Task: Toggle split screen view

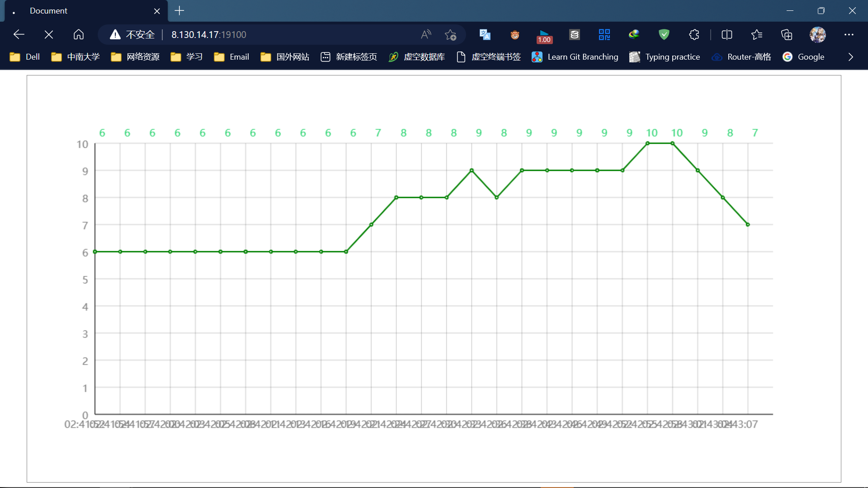Action: 727,34
